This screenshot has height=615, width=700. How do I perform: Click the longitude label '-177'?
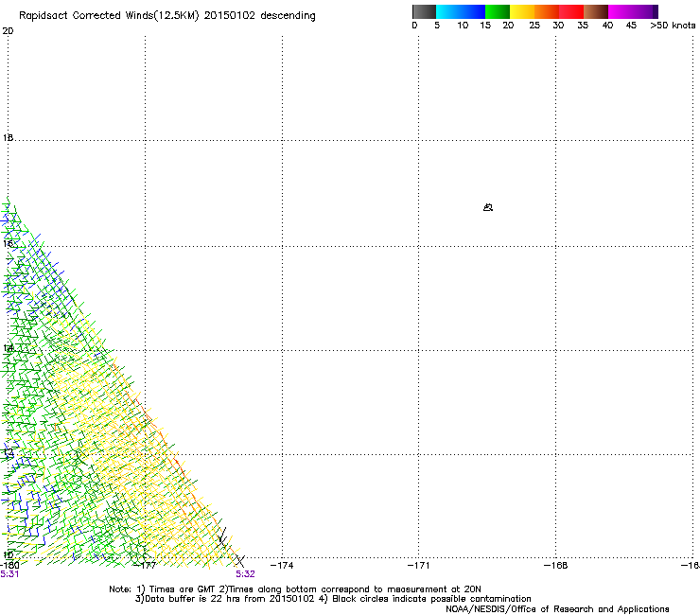(x=145, y=566)
